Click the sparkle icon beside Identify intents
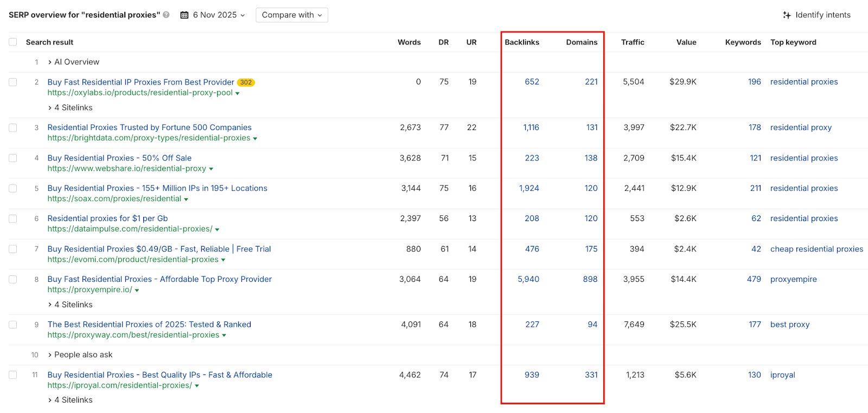The image size is (868, 413). pyautogui.click(x=787, y=15)
